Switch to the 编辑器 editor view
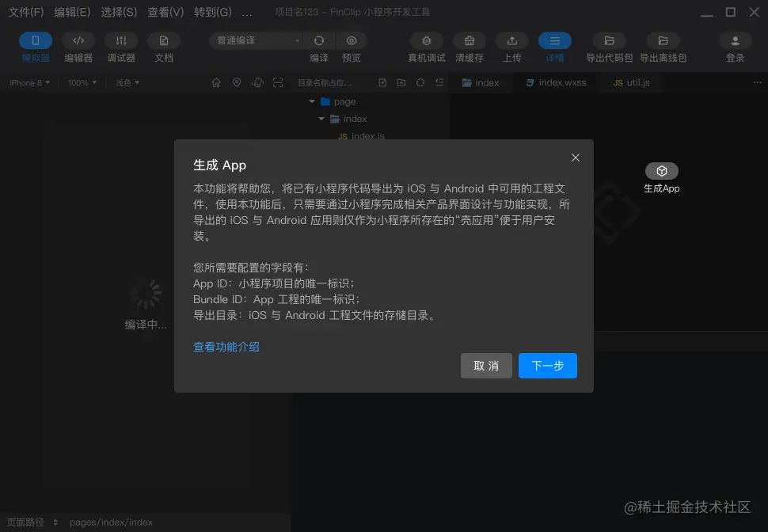This screenshot has width=768, height=532. point(77,47)
